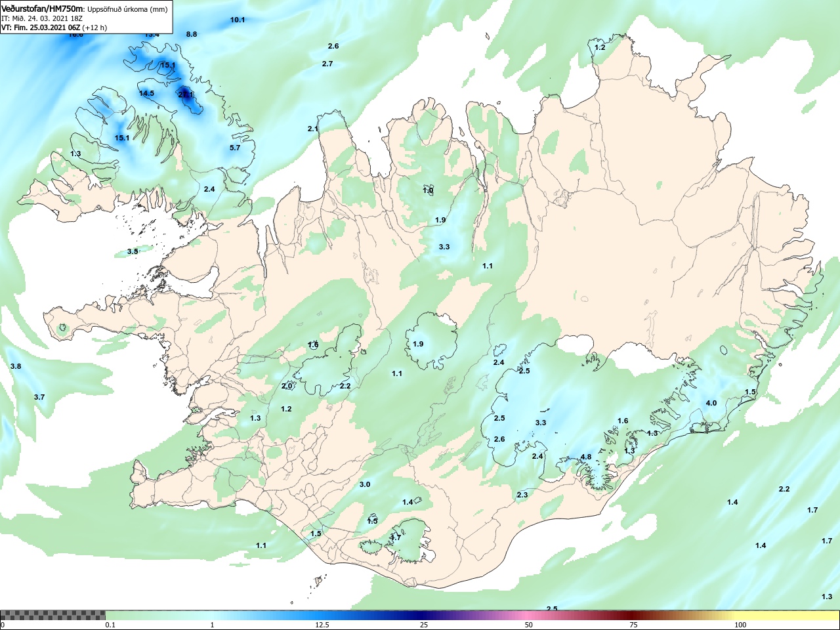
Task: Click the 8.8 precipitation value
Action: 192,34
